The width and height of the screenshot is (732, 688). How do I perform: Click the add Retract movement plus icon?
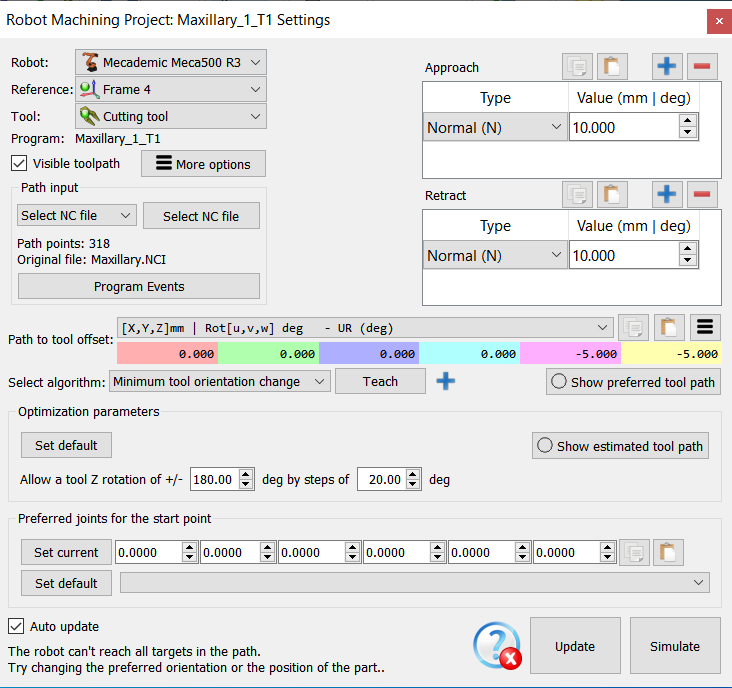click(x=667, y=195)
